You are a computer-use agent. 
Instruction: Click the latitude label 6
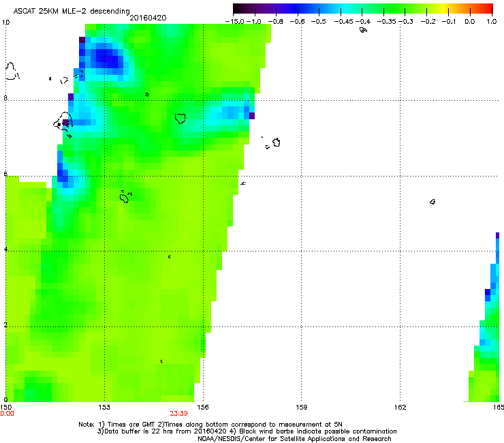click(5, 174)
